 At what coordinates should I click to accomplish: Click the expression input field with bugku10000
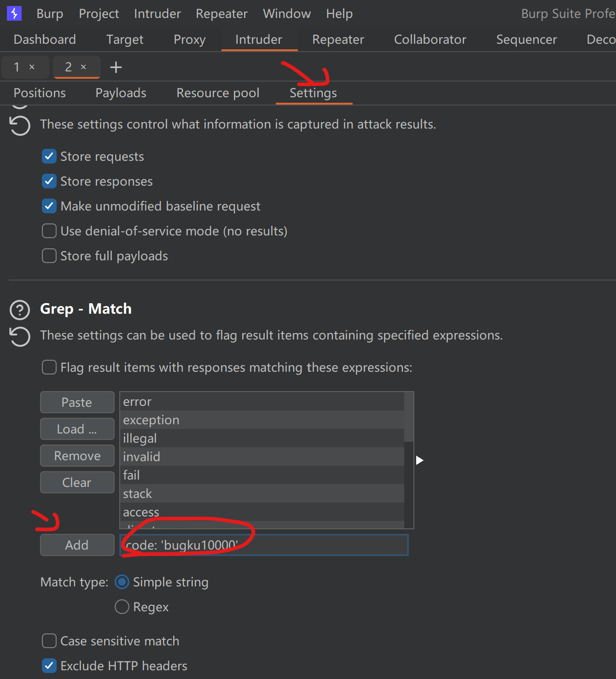click(x=264, y=545)
